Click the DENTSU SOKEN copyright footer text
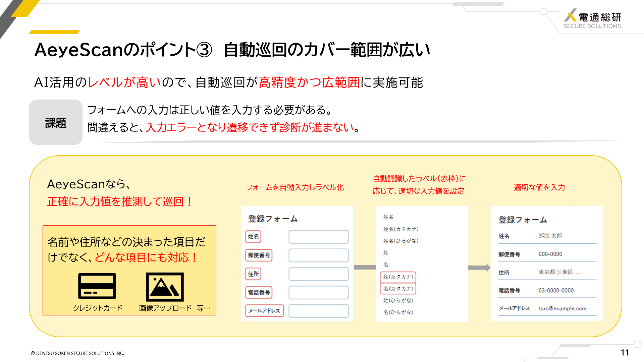Screen dimensions: 644x362 click(77, 353)
